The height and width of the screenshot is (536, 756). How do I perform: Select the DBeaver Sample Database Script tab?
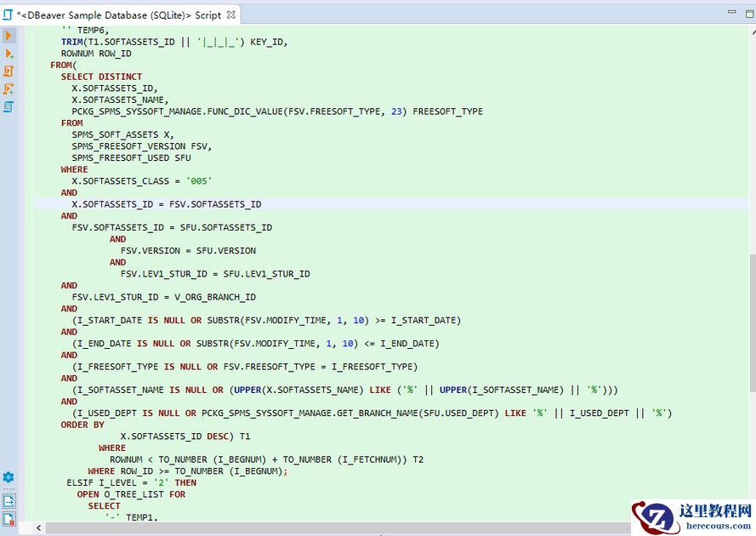click(120, 15)
